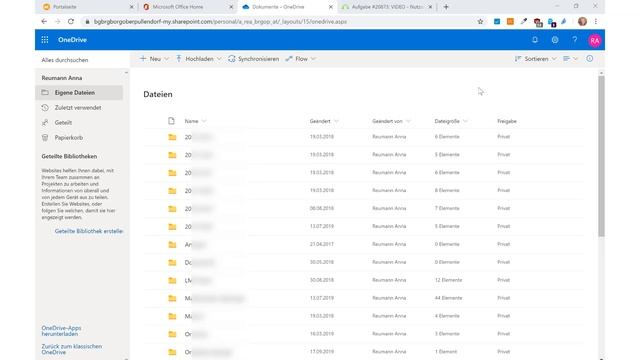The image size is (640, 360).
Task: Click the browser back arrow
Action: (x=44, y=21)
